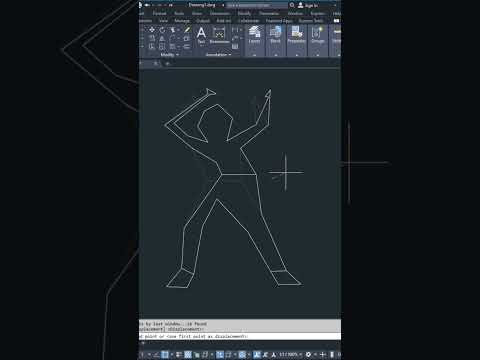480x360 pixels.
Task: Select the Erase tool pencil icon
Action: click(x=187, y=30)
